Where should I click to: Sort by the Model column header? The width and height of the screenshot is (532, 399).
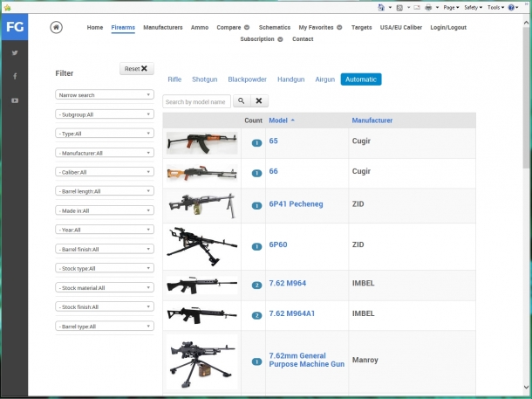point(278,120)
